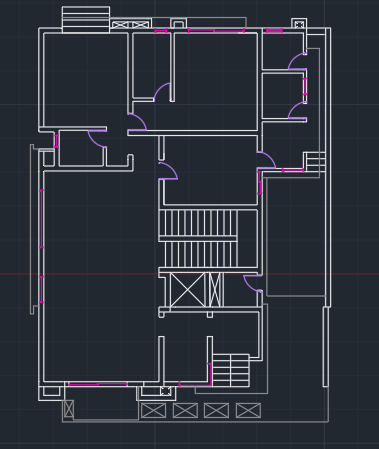Click the upper flight of central staircase treads

tap(198, 223)
